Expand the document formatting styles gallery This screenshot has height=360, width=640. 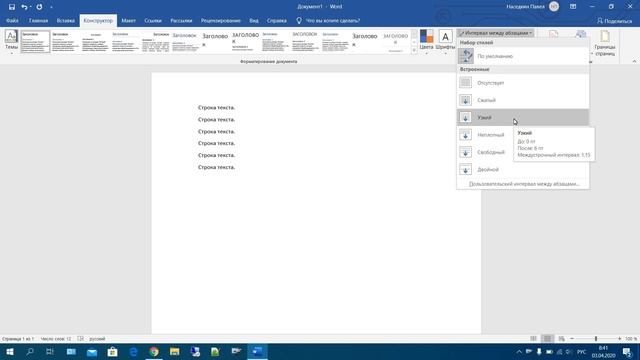[x=414, y=51]
